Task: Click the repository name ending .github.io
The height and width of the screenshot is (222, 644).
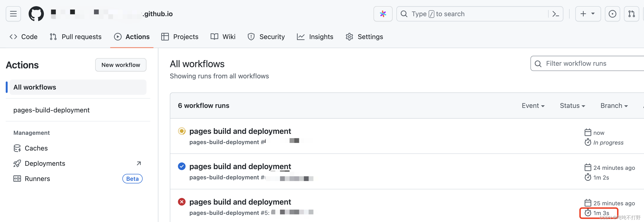Action: pos(112,14)
